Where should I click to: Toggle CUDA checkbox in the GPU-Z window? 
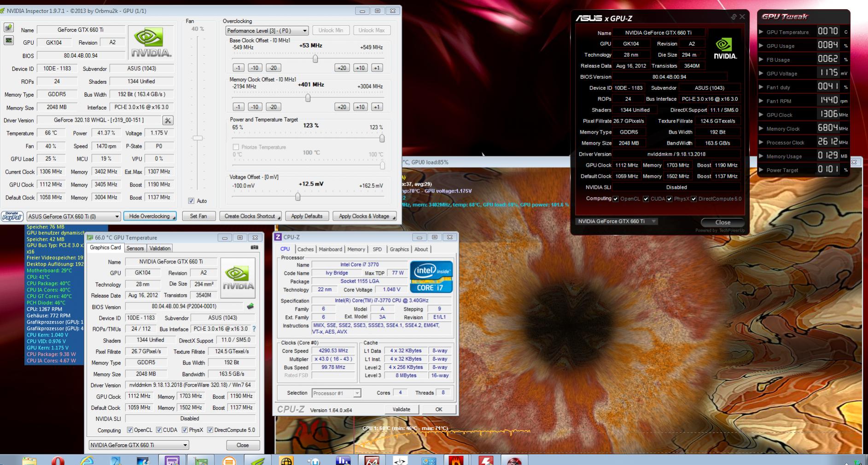(159, 430)
